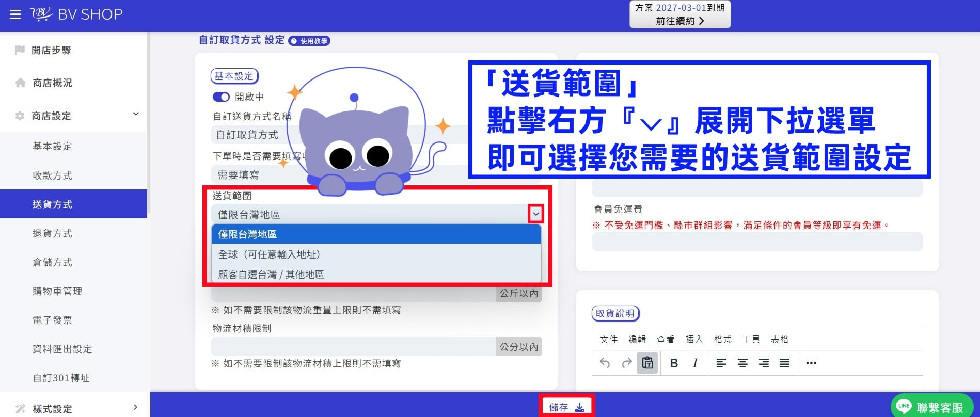Open the 工具 editor menu
The image size is (980, 417).
(751, 339)
